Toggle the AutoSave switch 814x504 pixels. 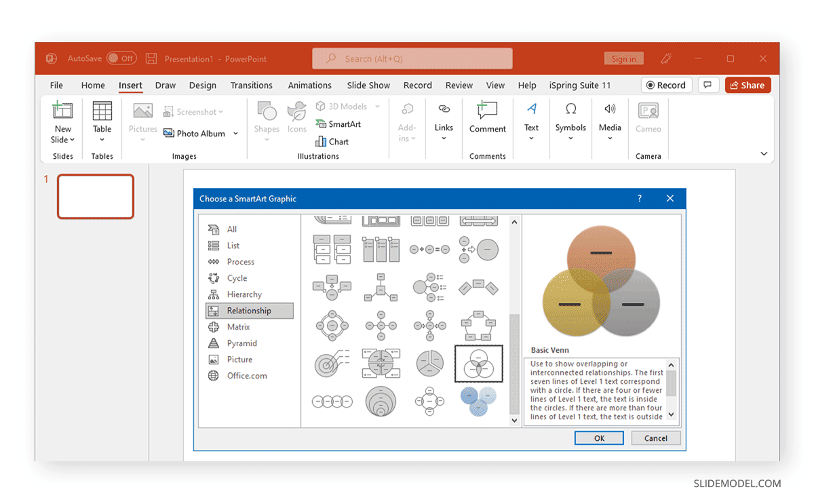point(120,58)
